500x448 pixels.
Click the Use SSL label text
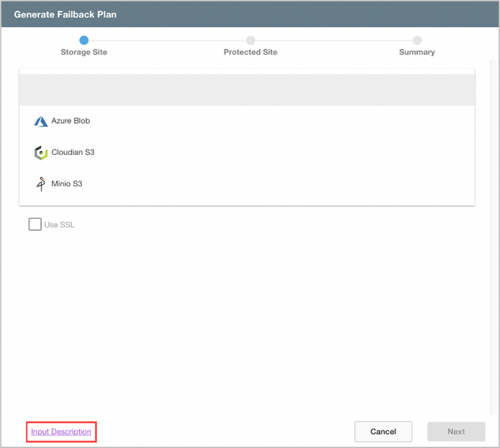point(60,225)
